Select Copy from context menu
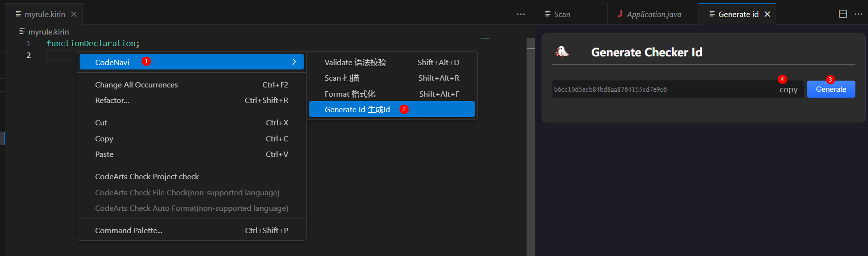This screenshot has width=868, height=256. pos(192,138)
